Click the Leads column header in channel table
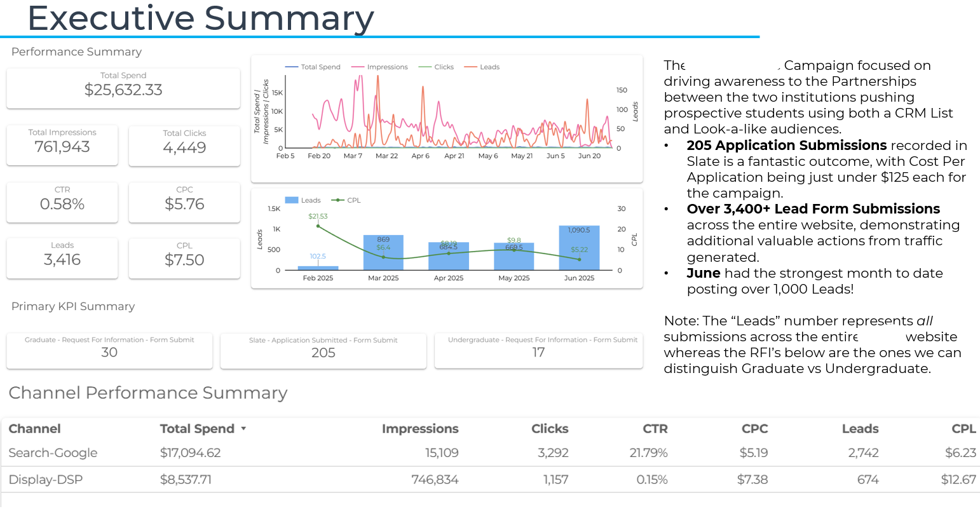The width and height of the screenshot is (980, 509). coord(861,429)
